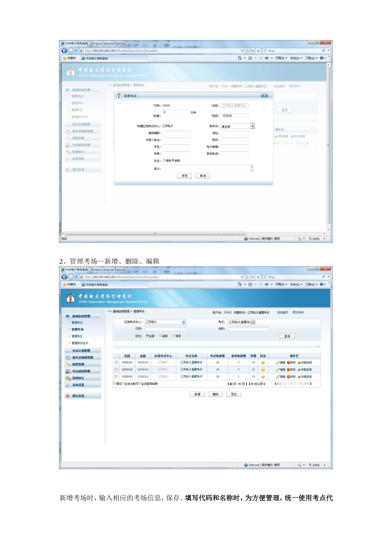Open 安全(S) menu in ExamRoom.aspx window
Image resolution: width=392 pixels, height=555 pixels.
click(296, 285)
